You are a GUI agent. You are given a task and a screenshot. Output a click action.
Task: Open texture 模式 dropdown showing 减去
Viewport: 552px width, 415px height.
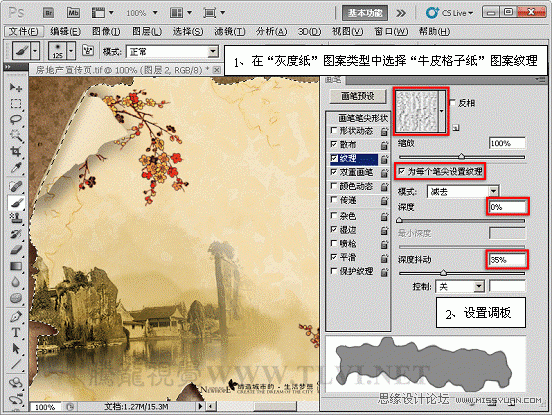point(463,191)
